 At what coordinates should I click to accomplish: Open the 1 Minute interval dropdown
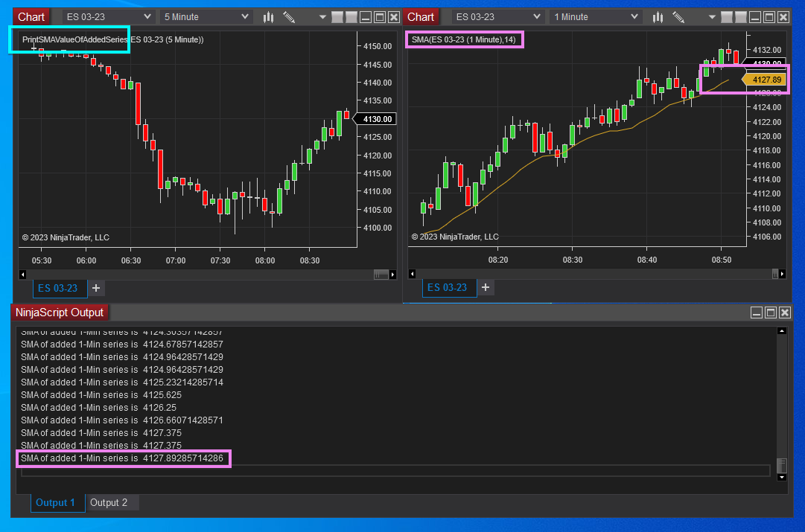point(596,17)
